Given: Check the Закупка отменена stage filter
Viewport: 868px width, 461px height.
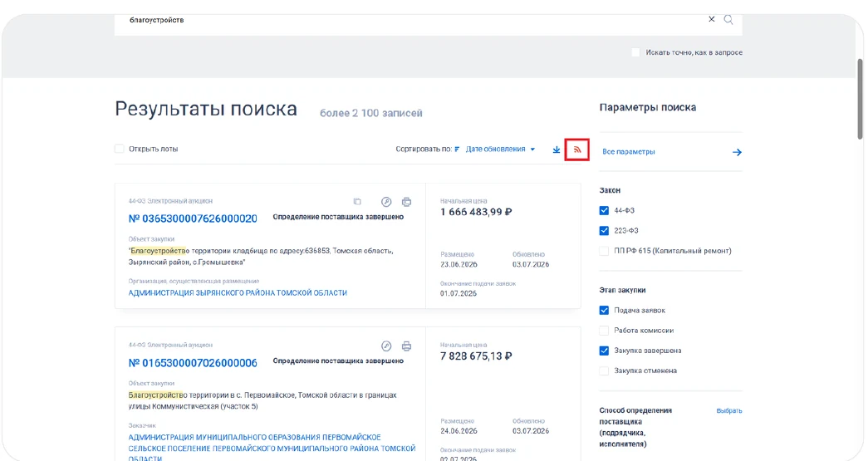Looking at the screenshot, I should [604, 370].
